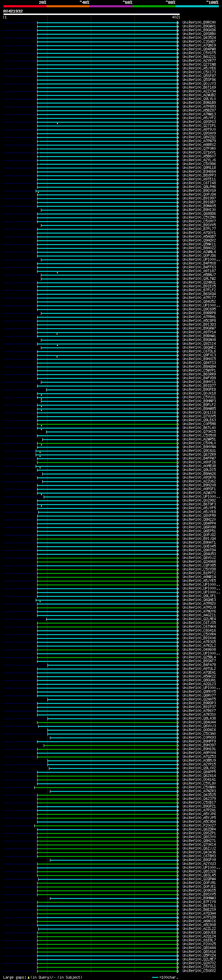
Task: Open the UniRef100_Q8H220 subject
Action: (199, 519)
